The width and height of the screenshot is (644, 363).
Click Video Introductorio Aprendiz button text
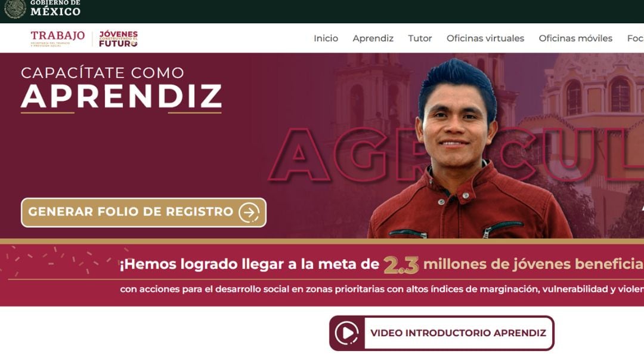(x=459, y=333)
